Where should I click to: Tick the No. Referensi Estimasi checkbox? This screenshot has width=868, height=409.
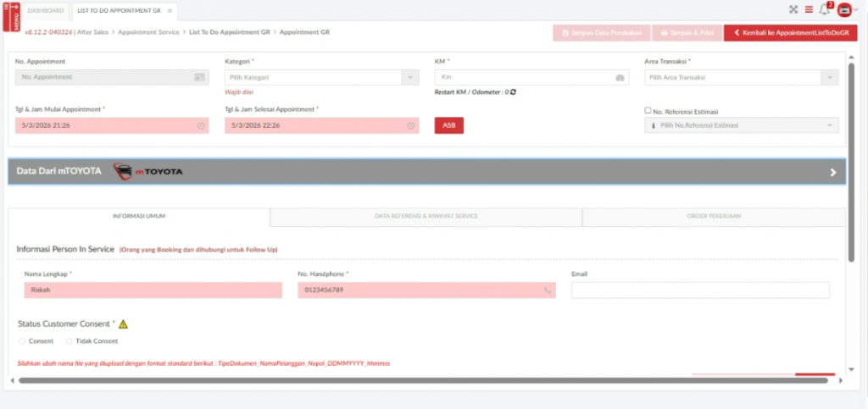click(x=648, y=110)
